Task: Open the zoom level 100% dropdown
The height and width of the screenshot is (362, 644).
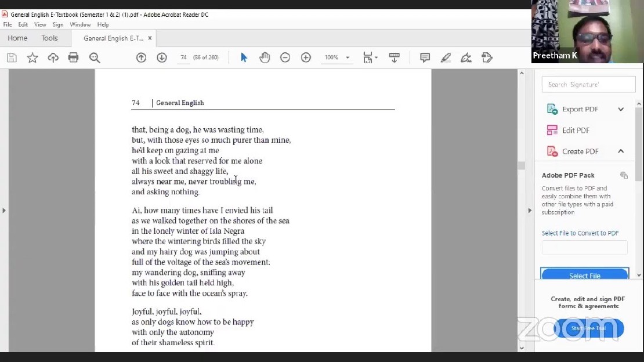Action: (348, 57)
